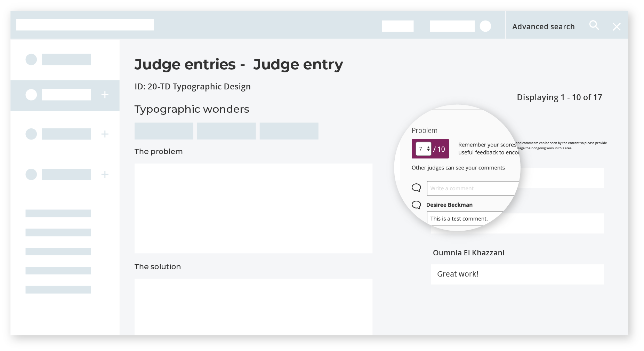Expand the third sidebar item plus icon
Image resolution: width=644 pixels, height=351 pixels.
tap(105, 134)
